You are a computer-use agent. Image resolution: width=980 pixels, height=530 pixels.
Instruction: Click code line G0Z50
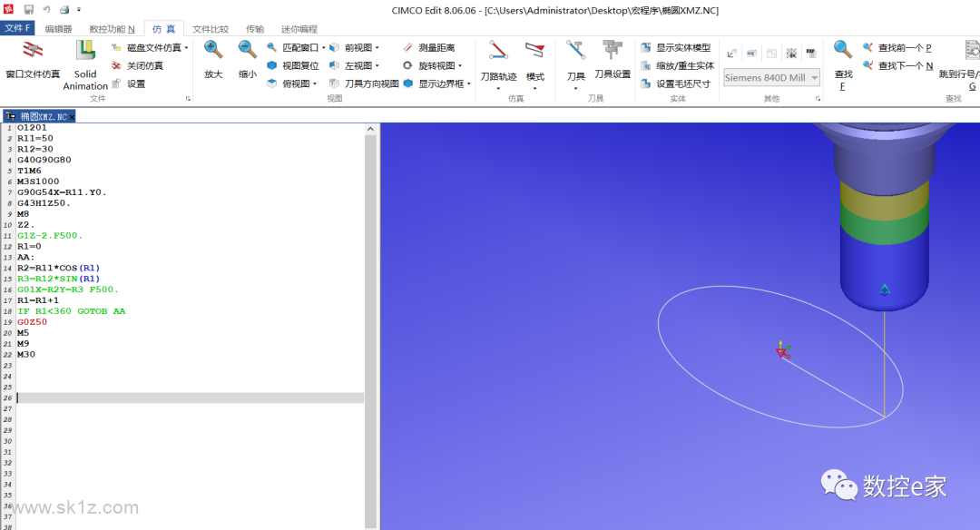click(x=33, y=322)
